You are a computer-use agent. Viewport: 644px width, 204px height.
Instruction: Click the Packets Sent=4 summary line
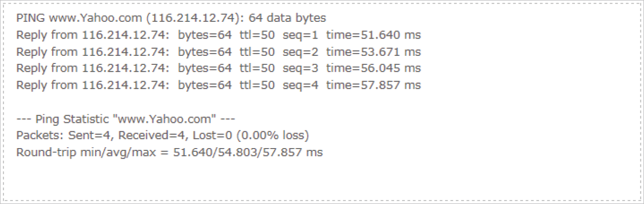[163, 136]
